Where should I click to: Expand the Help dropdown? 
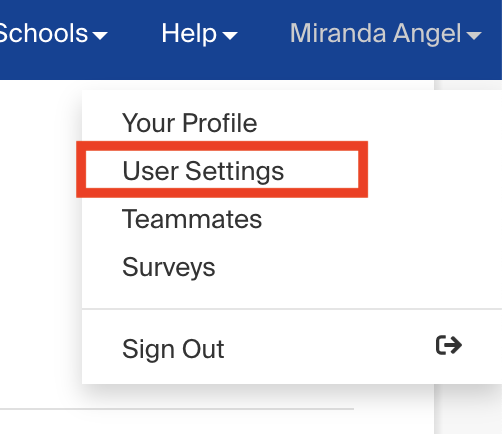[x=199, y=33]
